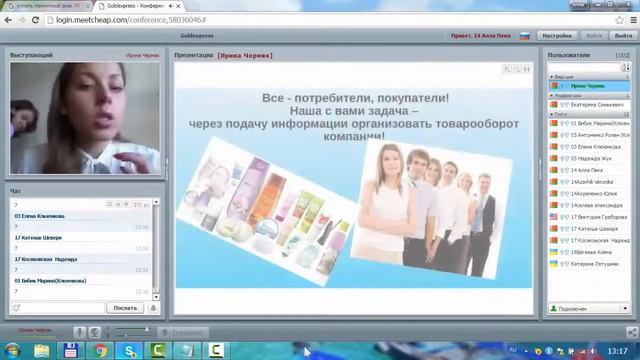Click the browser forward arrow
640x360 pixels.
click(x=21, y=20)
